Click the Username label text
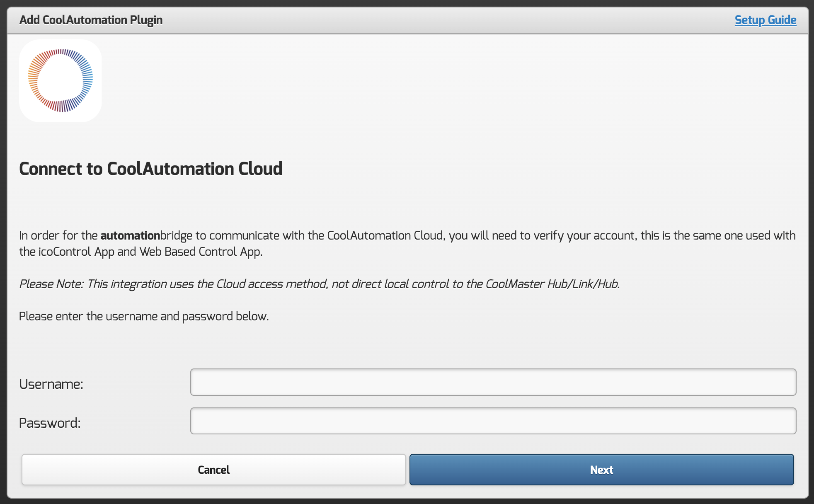 [51, 384]
